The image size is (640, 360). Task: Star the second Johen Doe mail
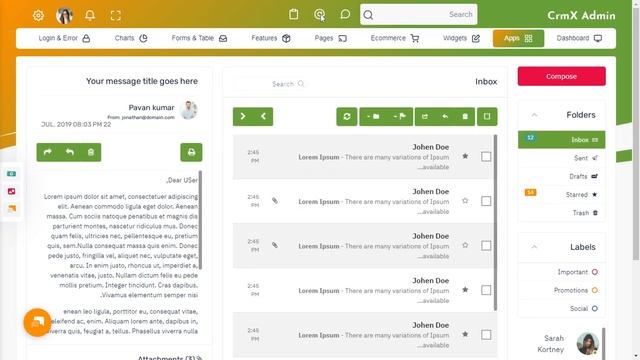[x=465, y=200]
